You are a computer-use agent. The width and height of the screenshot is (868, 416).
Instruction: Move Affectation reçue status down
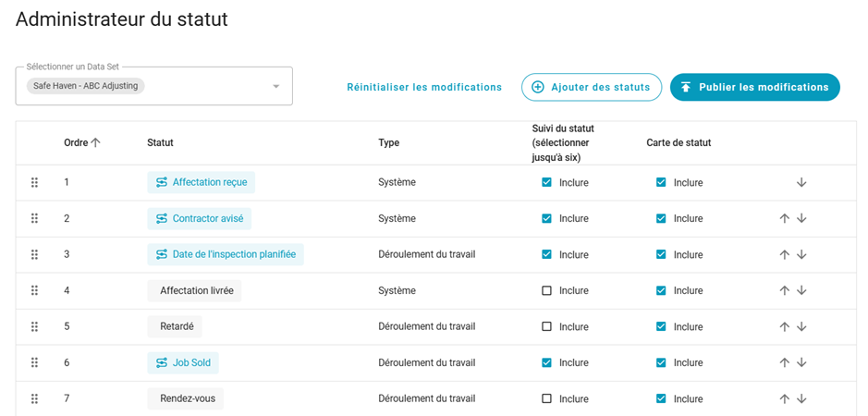801,183
